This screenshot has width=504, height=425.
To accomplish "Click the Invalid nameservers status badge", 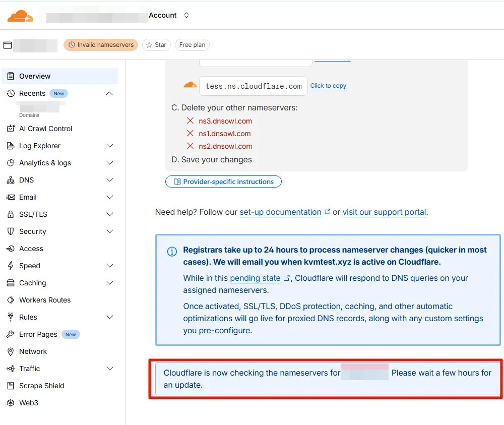I will (101, 45).
